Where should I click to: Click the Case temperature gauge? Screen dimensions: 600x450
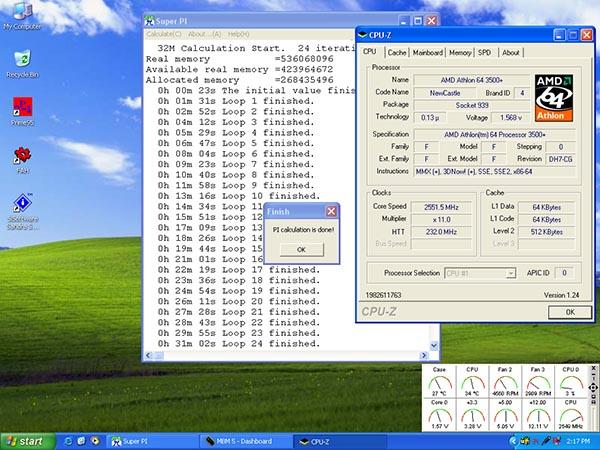439,381
